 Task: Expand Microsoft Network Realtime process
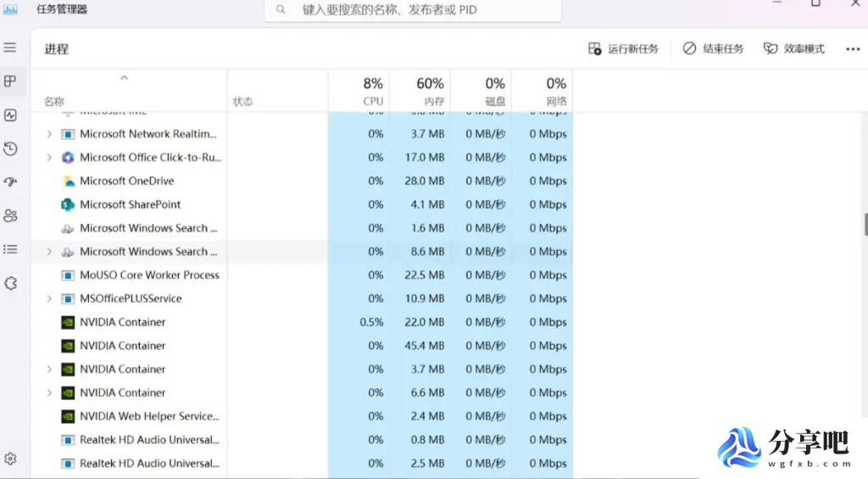click(49, 134)
